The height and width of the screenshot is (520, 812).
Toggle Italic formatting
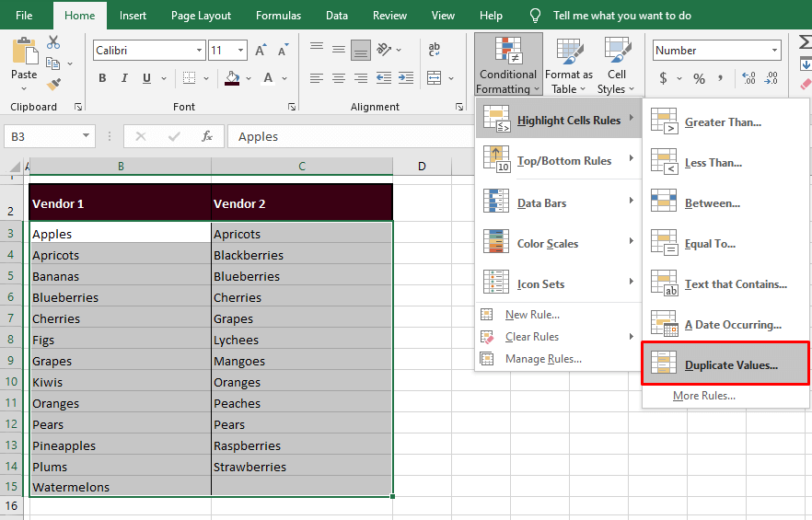coord(124,78)
